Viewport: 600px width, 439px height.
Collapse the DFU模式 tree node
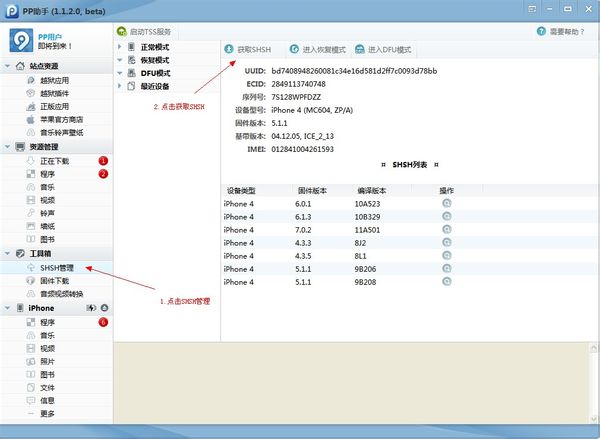[x=121, y=73]
